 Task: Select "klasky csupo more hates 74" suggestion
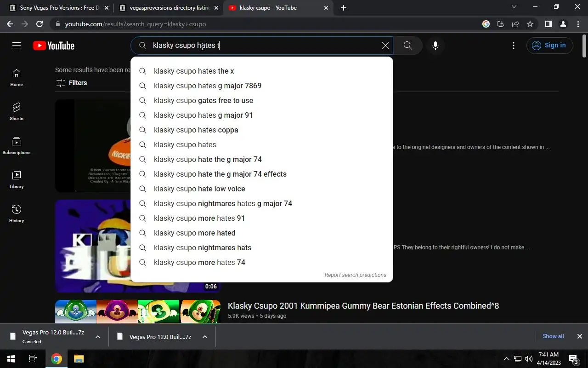point(262,262)
